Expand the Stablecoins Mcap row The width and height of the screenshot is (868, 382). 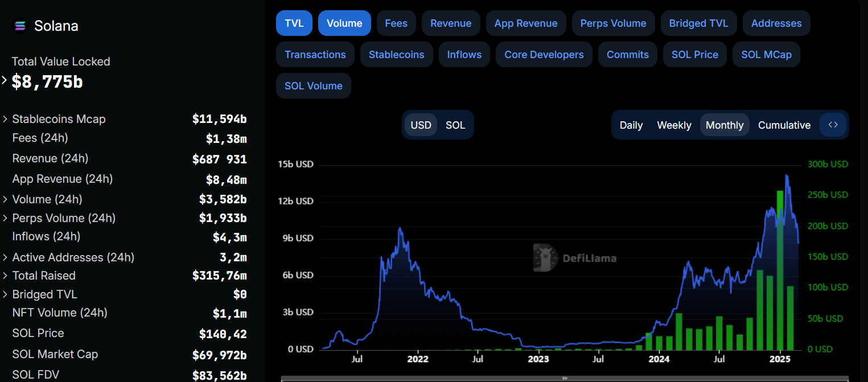pyautogui.click(x=5, y=119)
